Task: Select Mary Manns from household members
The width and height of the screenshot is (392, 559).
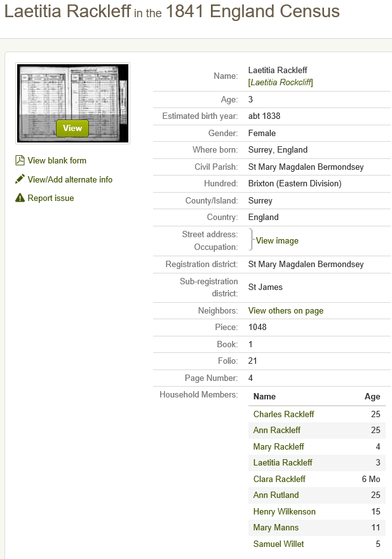Action: [276, 527]
